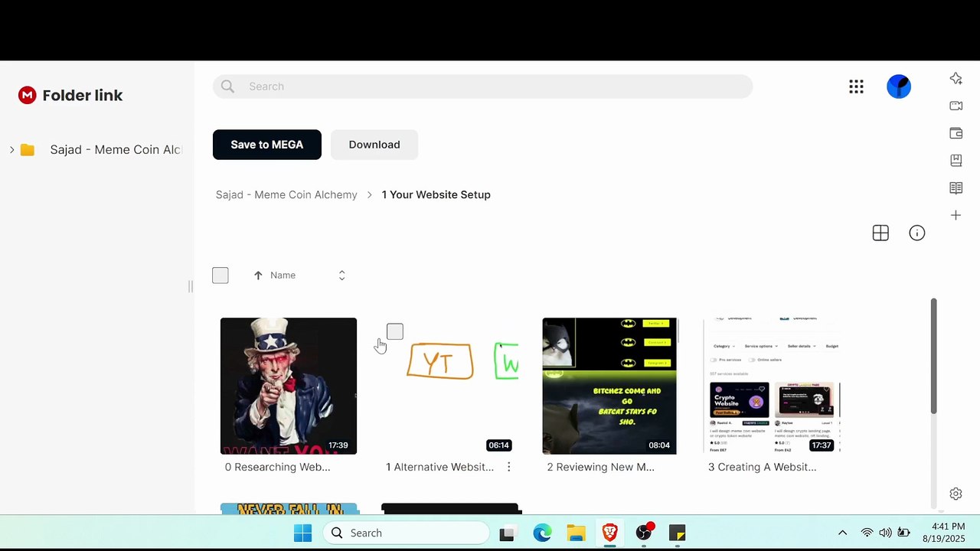Screen dimensions: 980x551
Task: Open the Brave Wallet sidebar icon
Action: [x=955, y=133]
